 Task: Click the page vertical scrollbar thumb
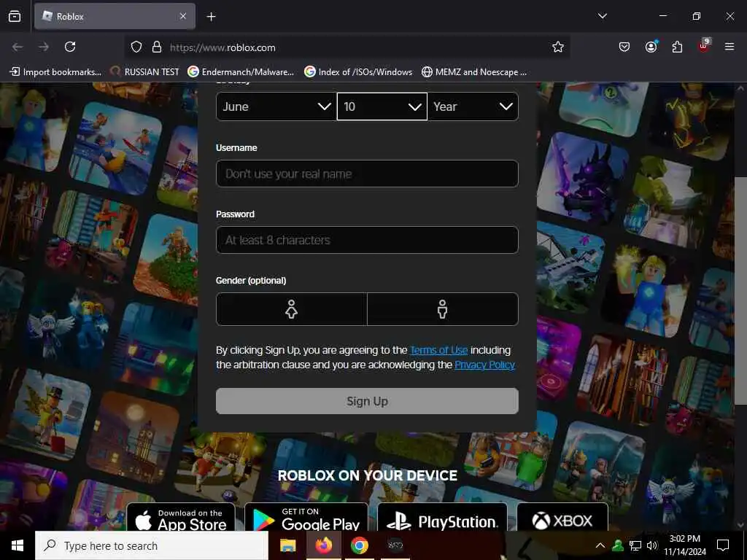740,290
